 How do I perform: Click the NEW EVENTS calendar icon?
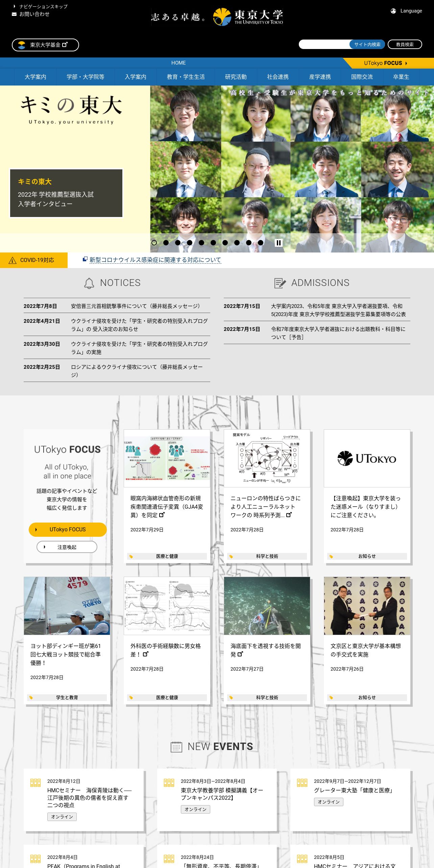176,747
